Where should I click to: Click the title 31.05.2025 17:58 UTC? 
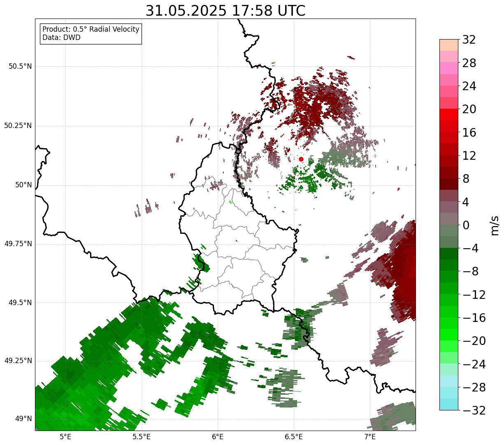225,11
